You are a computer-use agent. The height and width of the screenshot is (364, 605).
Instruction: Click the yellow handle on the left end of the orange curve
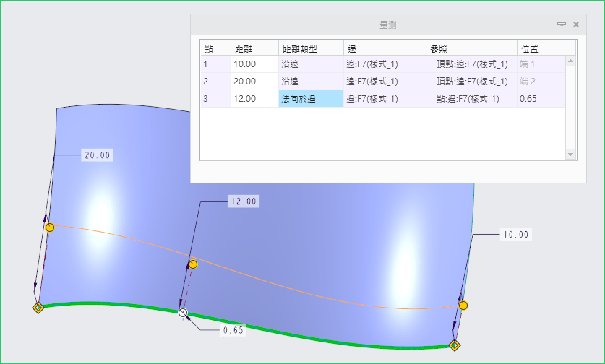49,227
